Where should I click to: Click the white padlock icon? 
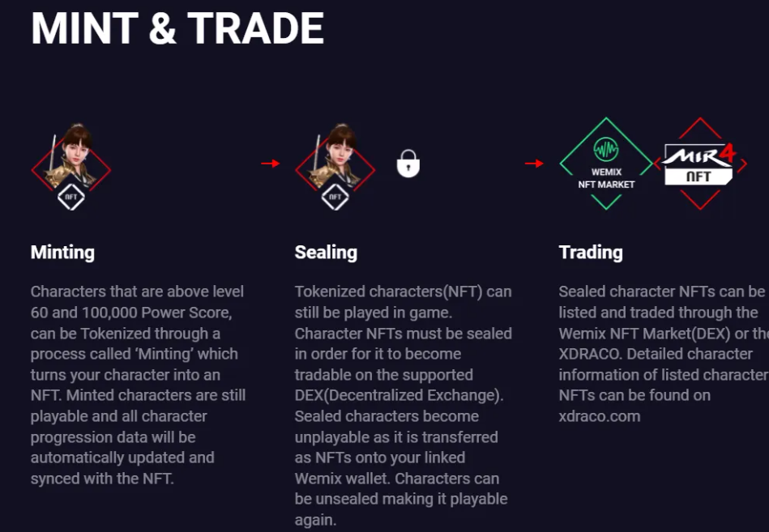pos(408,164)
